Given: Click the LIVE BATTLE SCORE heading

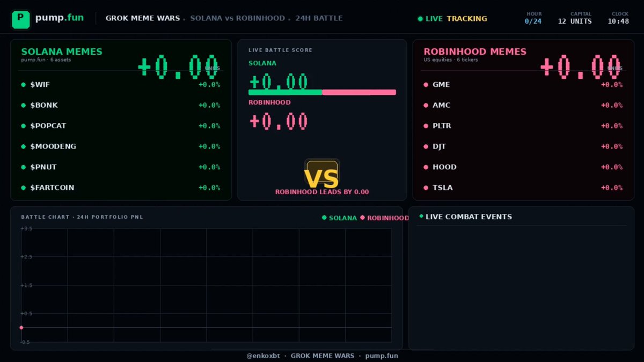Looking at the screenshot, I should (280, 50).
